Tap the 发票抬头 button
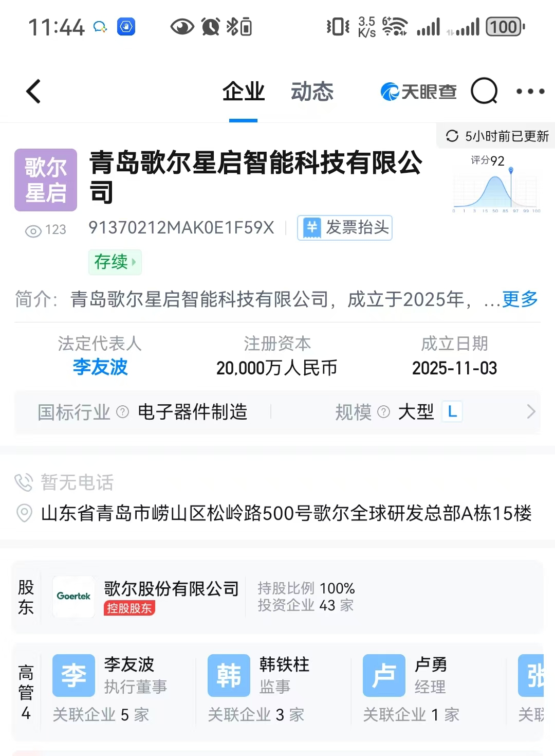Screen dimensions: 555x756 point(344,228)
